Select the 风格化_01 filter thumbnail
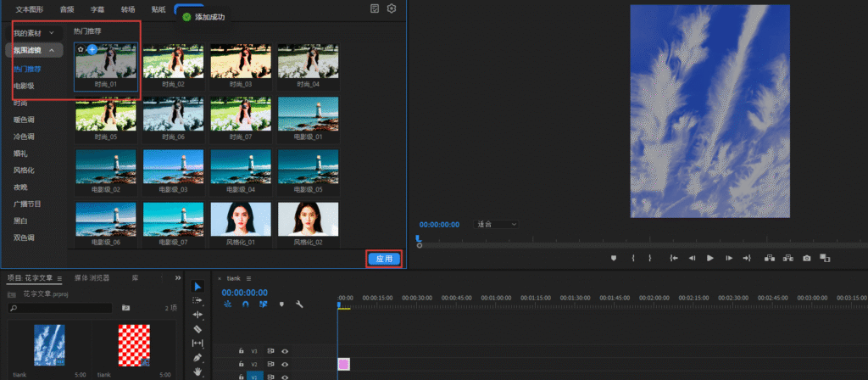The image size is (868, 380). coord(241,222)
